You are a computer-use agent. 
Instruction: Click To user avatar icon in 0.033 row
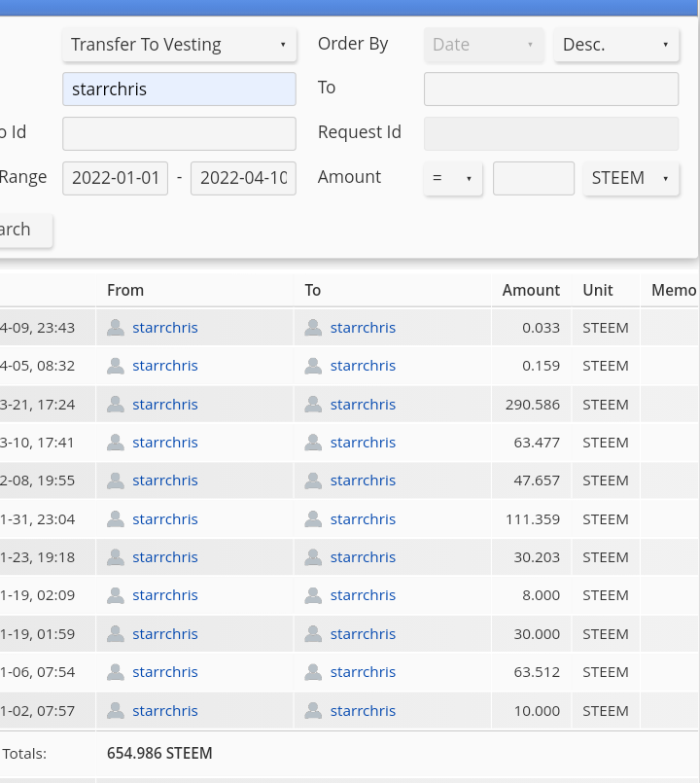tap(313, 328)
